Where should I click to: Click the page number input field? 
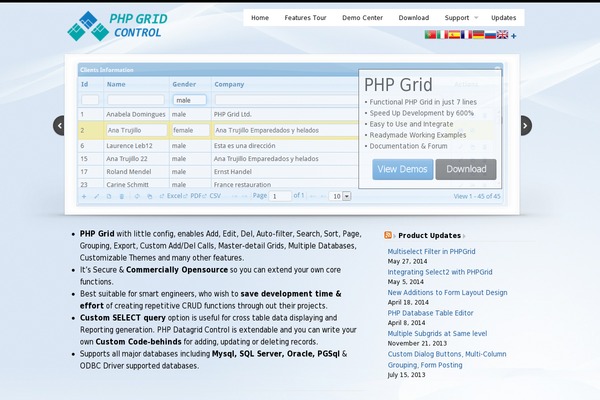click(280, 196)
